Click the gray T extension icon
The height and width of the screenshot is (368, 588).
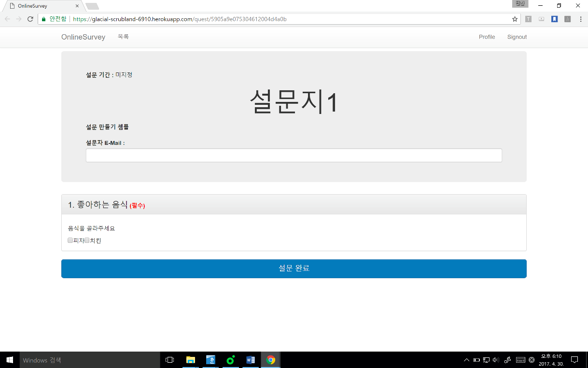(529, 19)
